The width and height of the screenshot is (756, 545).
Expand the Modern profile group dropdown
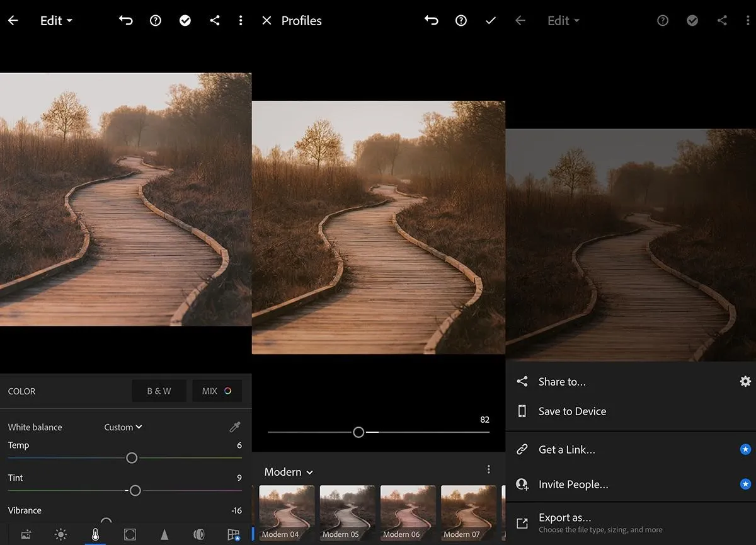[289, 472]
